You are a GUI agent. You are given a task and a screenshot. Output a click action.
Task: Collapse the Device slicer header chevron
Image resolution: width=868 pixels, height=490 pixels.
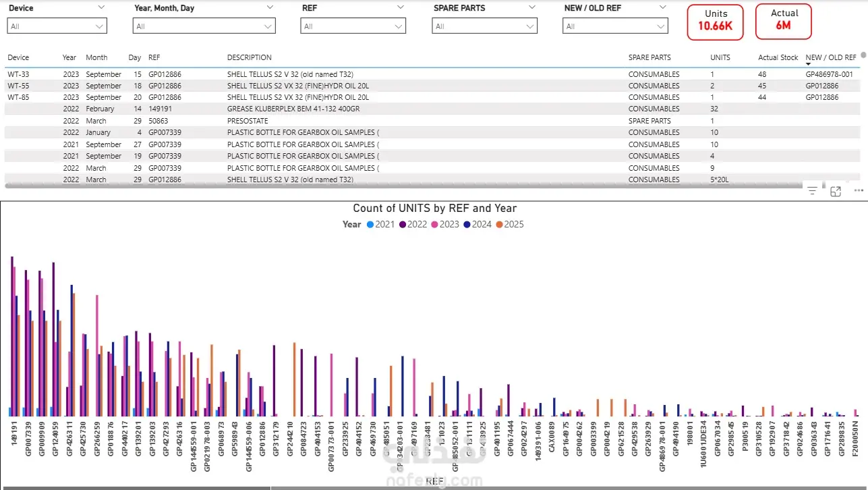(x=101, y=7)
